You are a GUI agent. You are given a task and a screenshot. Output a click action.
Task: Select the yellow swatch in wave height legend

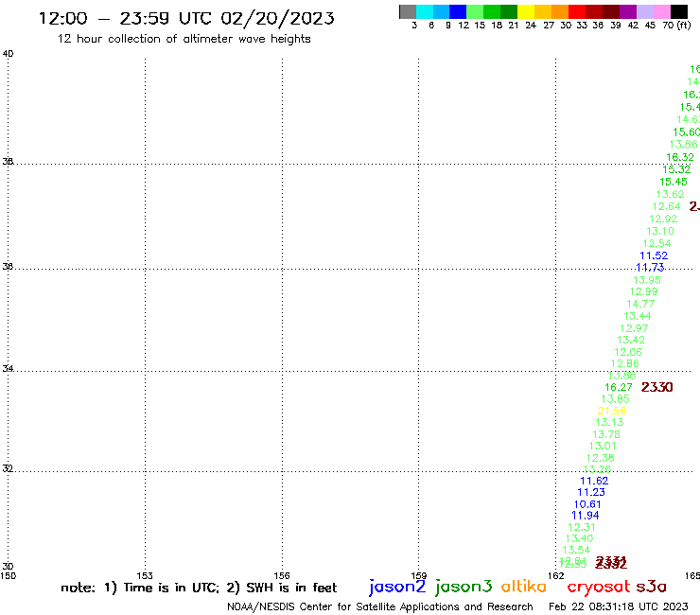point(526,11)
